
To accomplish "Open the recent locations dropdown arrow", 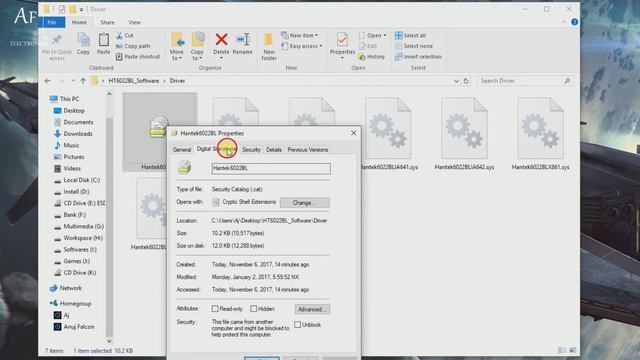I will pos(73,81).
